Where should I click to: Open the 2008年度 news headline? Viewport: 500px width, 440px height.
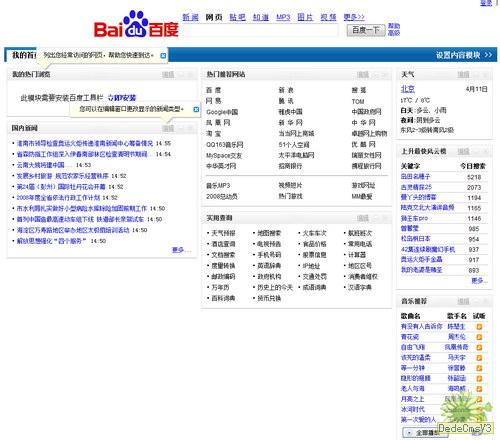(58, 197)
